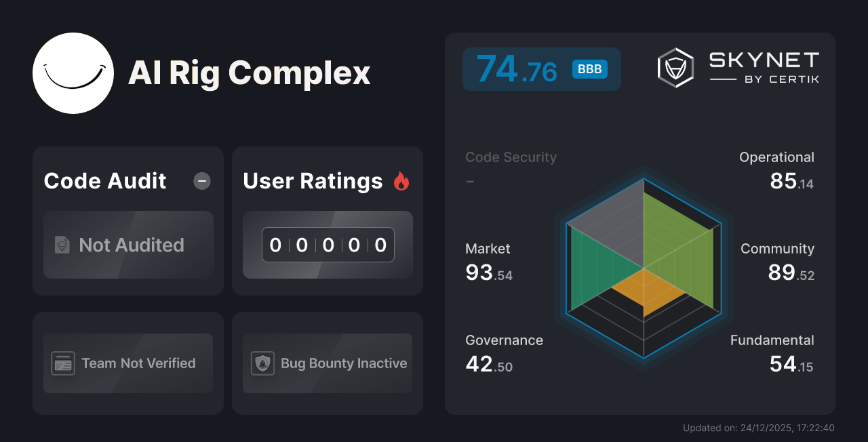Click the AI Rig Complex smiley logo
The width and height of the screenshot is (868, 442).
click(73, 73)
